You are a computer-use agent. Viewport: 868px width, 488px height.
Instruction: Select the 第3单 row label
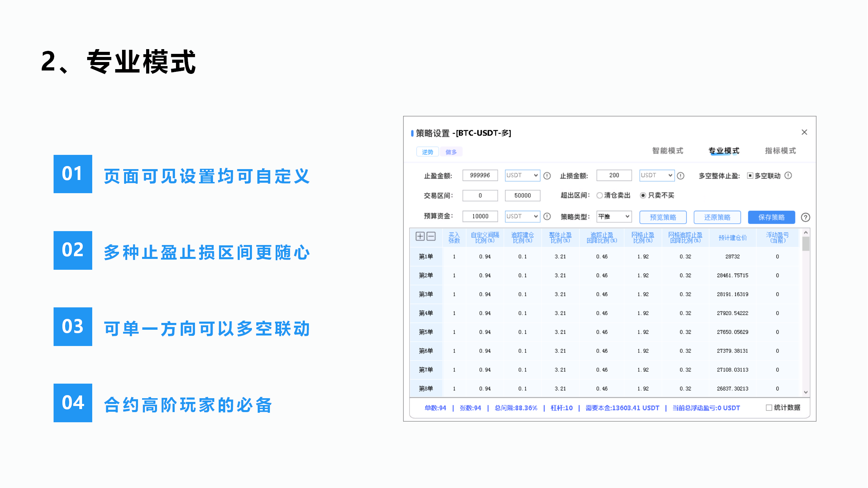click(426, 294)
